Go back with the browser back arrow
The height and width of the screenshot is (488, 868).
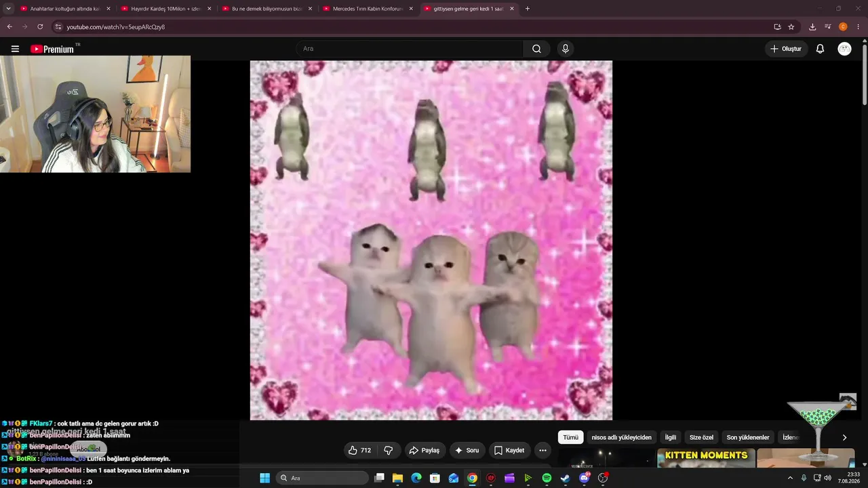tap(9, 27)
